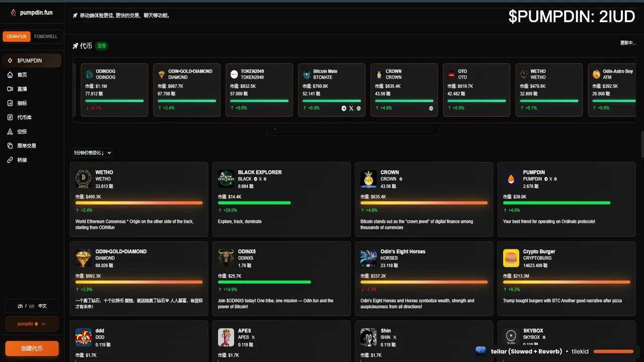This screenshot has height=362, width=644.
Task: Click the X icon next to PUMPDIN ticker
Action: (550, 179)
